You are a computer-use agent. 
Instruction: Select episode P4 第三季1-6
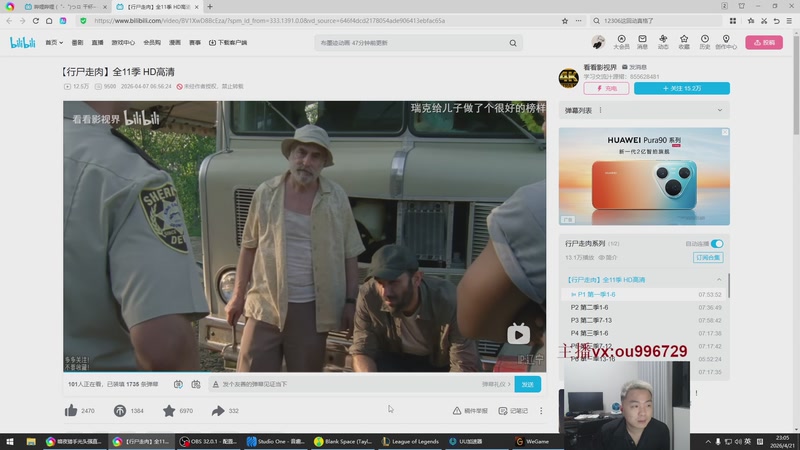pos(645,333)
